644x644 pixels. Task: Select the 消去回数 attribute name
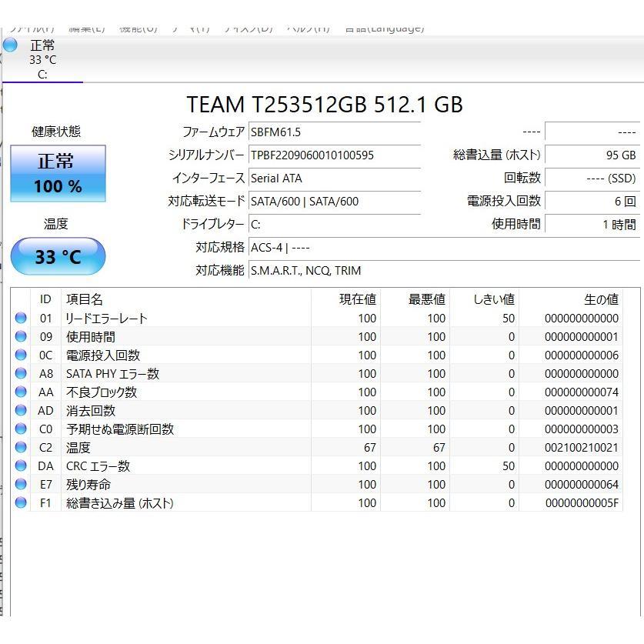coord(90,411)
